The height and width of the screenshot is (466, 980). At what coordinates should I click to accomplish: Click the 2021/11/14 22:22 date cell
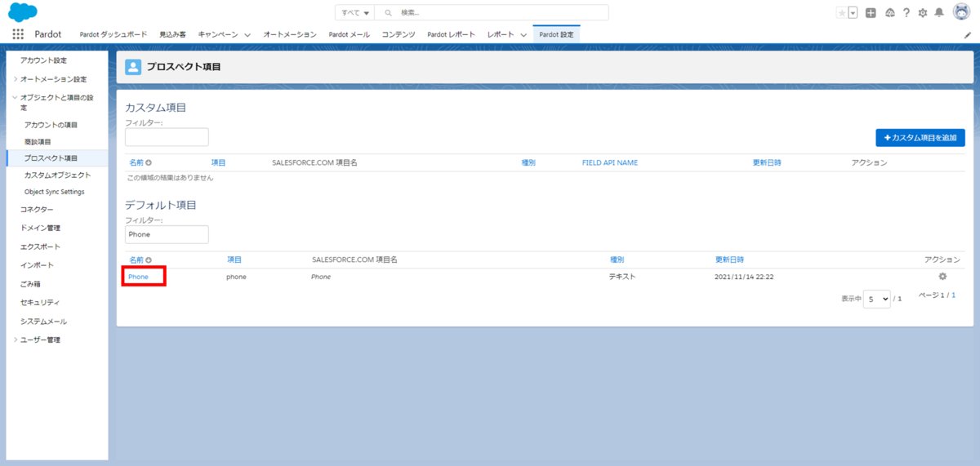point(744,277)
